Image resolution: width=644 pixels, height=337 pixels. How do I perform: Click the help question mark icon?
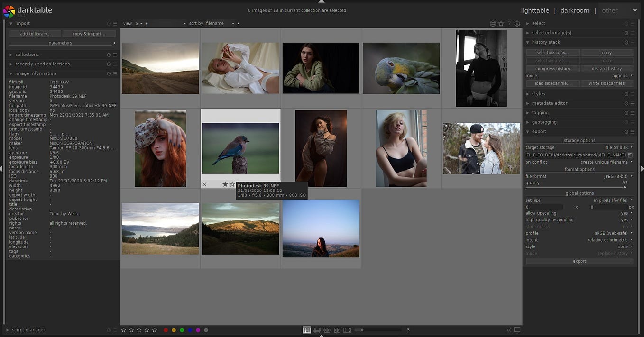click(509, 23)
